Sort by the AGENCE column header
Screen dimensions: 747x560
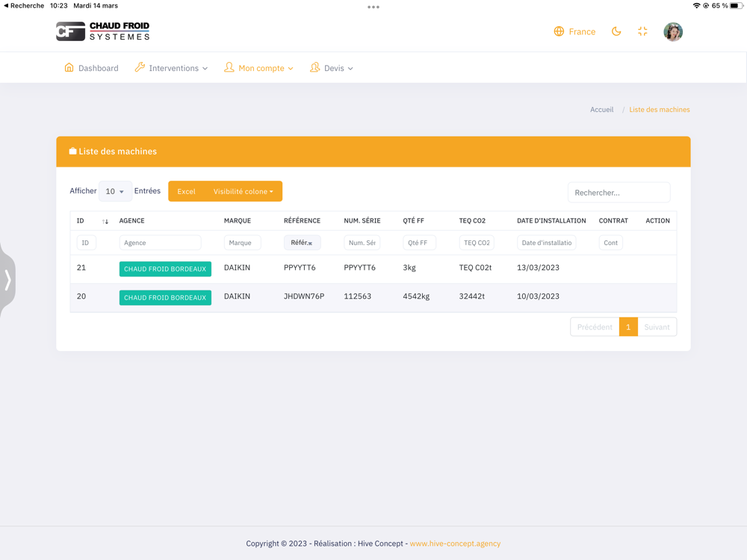[132, 221]
